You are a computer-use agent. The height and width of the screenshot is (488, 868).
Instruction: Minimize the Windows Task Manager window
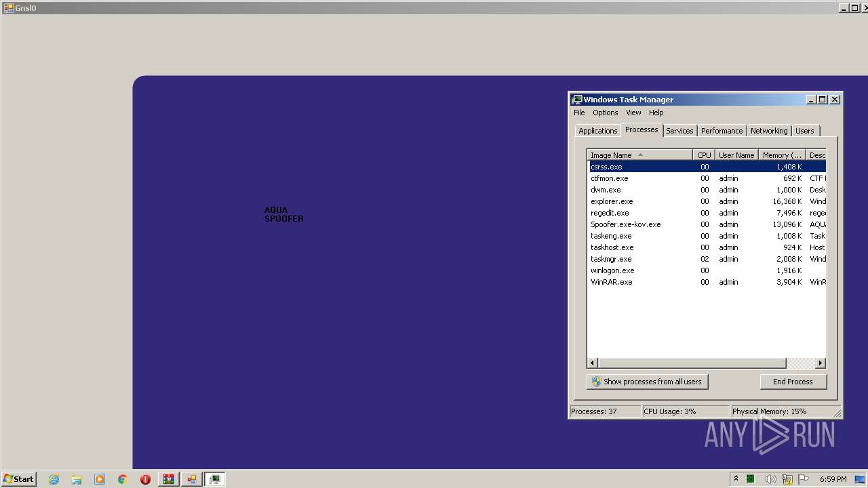coord(811,100)
